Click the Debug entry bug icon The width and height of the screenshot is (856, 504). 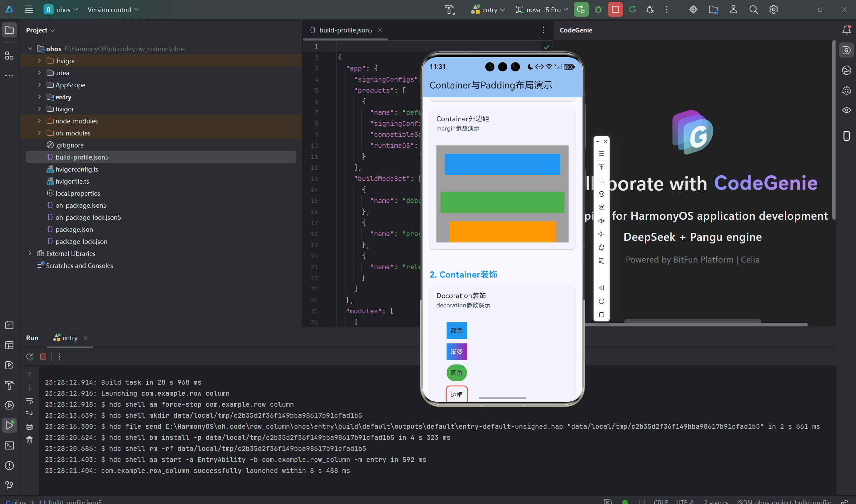point(598,9)
